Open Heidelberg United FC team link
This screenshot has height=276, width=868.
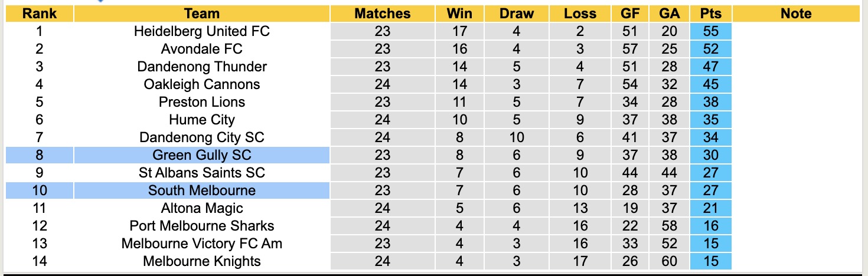click(x=201, y=31)
